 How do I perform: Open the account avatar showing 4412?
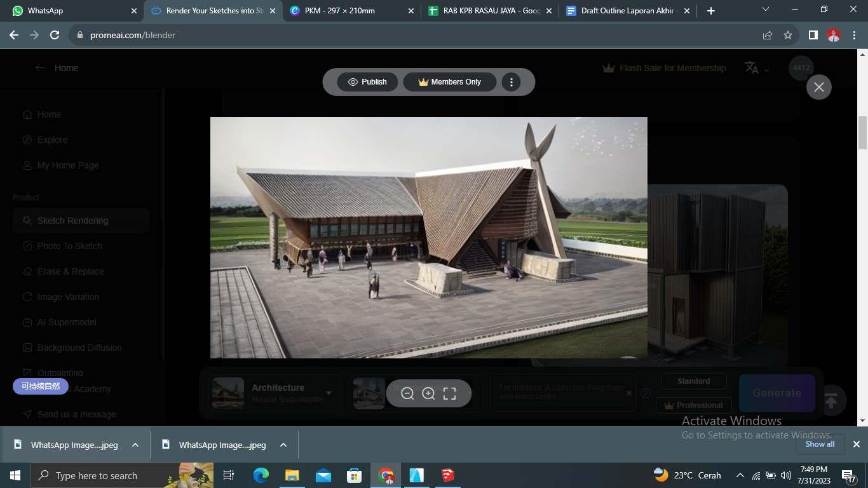pos(801,68)
